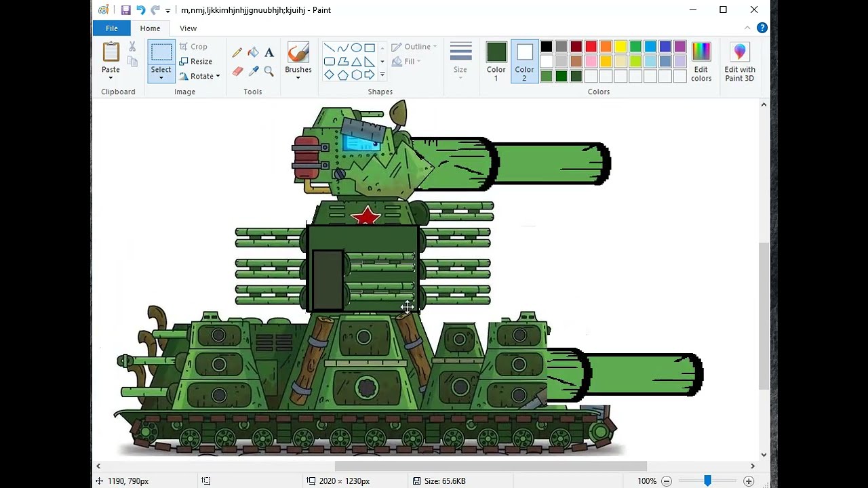The image size is (868, 488).
Task: Select the Fill with color bucket
Action: 253,52
